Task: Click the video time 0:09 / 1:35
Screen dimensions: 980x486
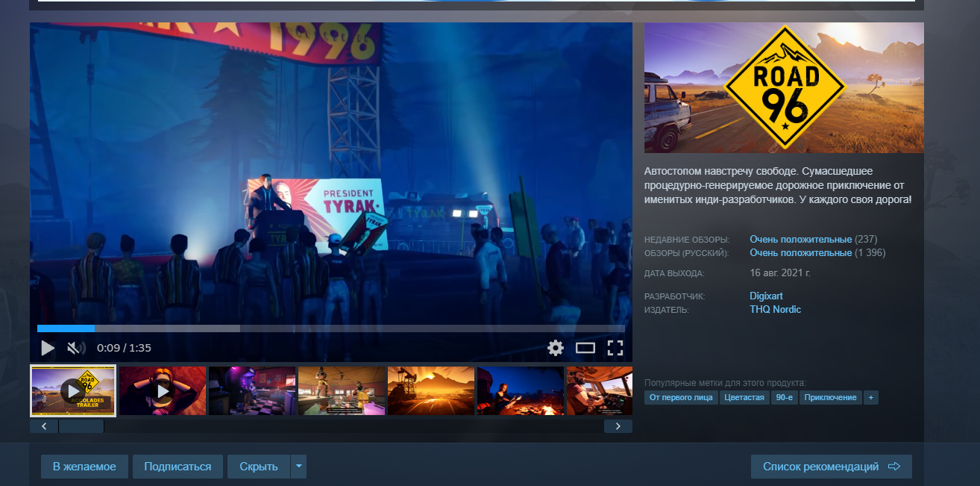Action: [x=124, y=348]
